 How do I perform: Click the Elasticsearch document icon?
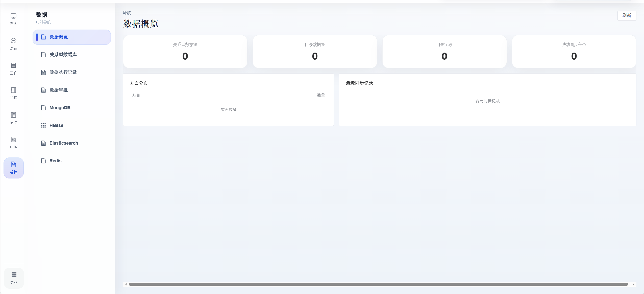tap(43, 143)
